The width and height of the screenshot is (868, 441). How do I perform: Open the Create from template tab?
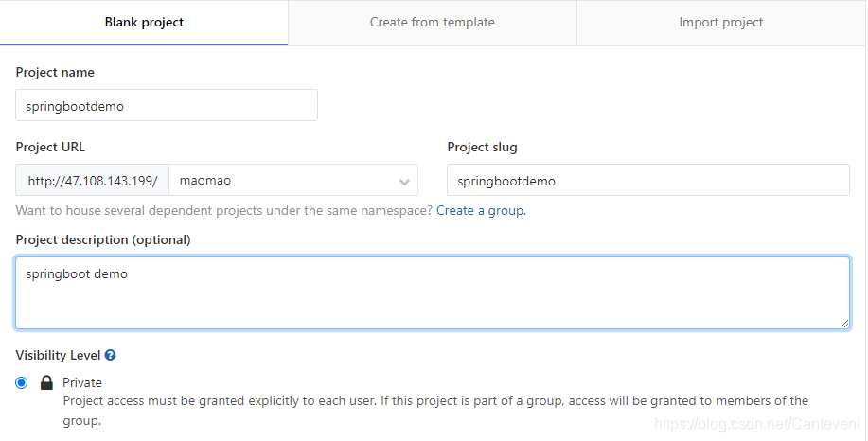432,23
